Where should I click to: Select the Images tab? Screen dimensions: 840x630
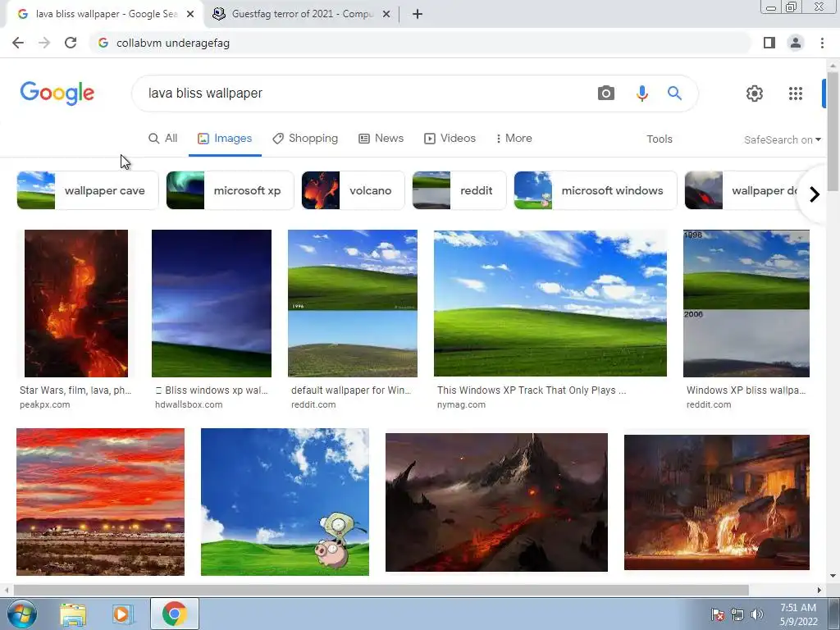point(225,138)
